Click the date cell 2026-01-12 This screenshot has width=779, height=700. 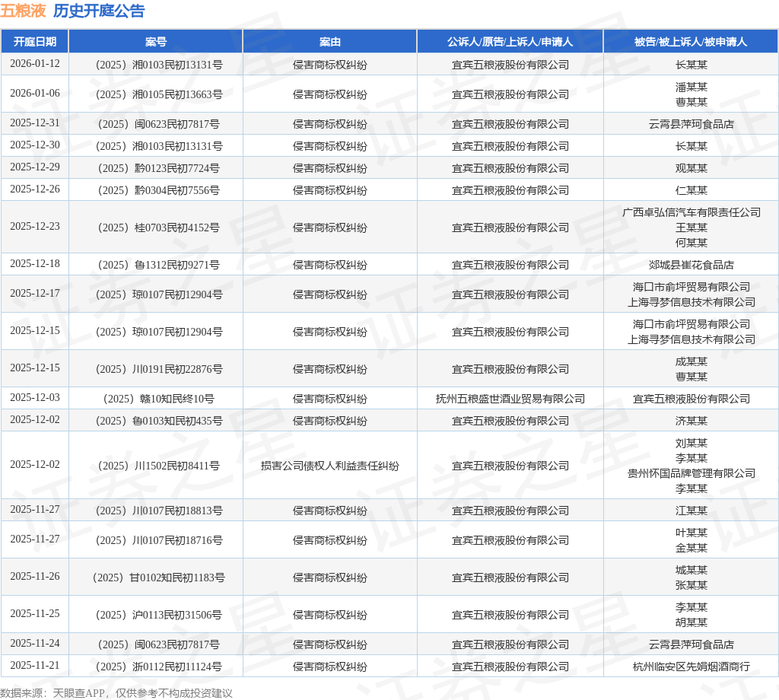(x=35, y=64)
